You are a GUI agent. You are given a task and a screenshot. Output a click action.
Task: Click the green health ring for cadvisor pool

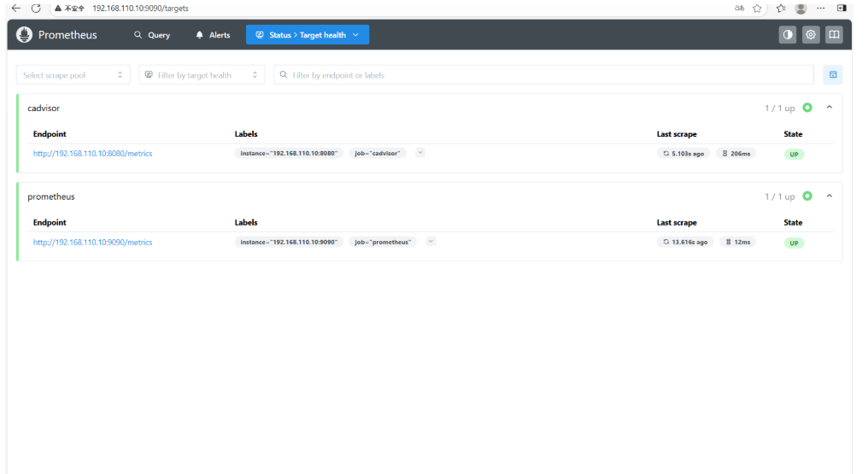[x=807, y=108]
